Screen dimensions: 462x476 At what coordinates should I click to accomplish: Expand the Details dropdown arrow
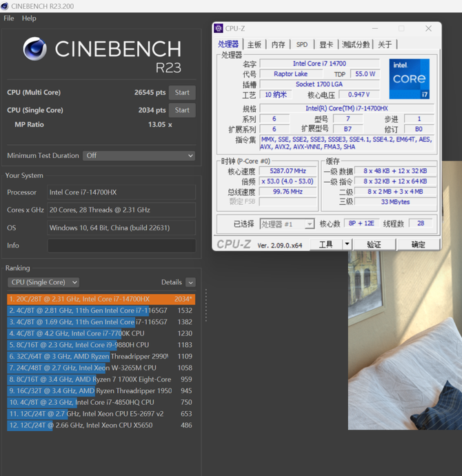click(190, 282)
